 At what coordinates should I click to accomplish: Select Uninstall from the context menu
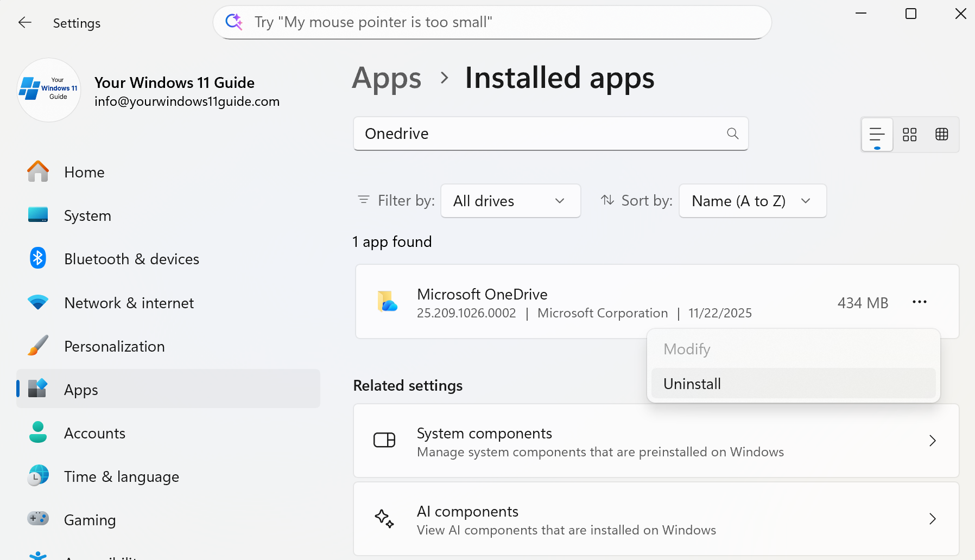click(692, 383)
